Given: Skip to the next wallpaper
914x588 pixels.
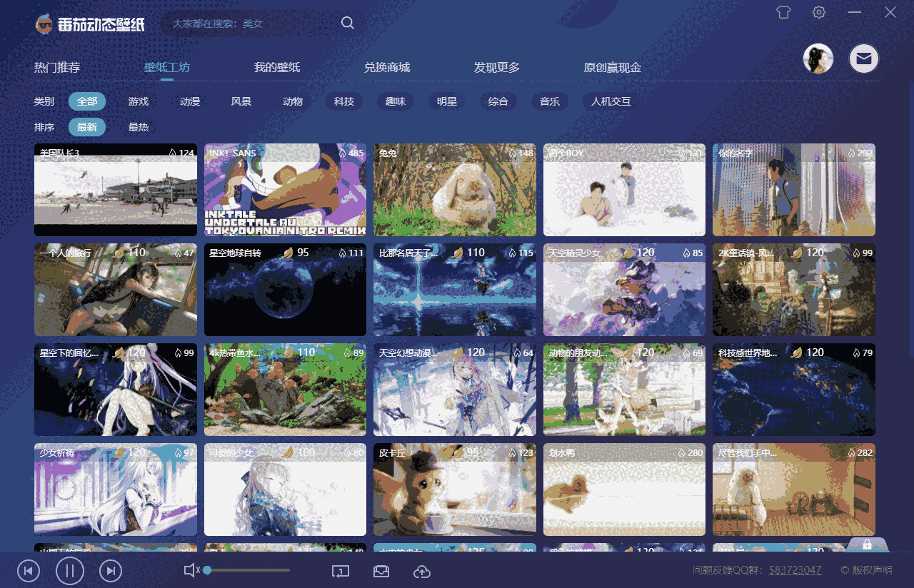Looking at the screenshot, I should coord(110,571).
